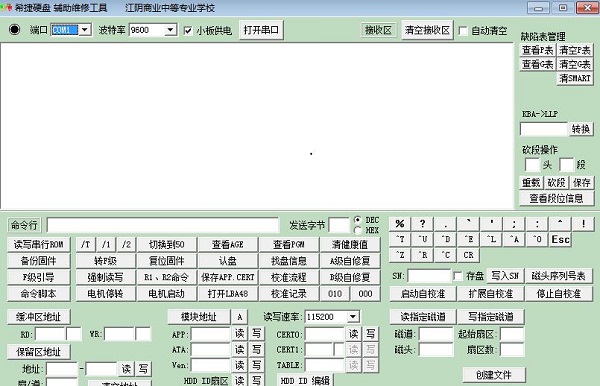Click 读指定磁道 button
This screenshot has height=386, width=600.
coord(423,317)
